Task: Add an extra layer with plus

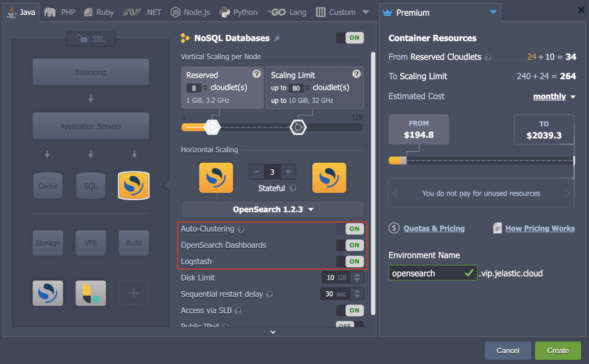Action: point(134,293)
